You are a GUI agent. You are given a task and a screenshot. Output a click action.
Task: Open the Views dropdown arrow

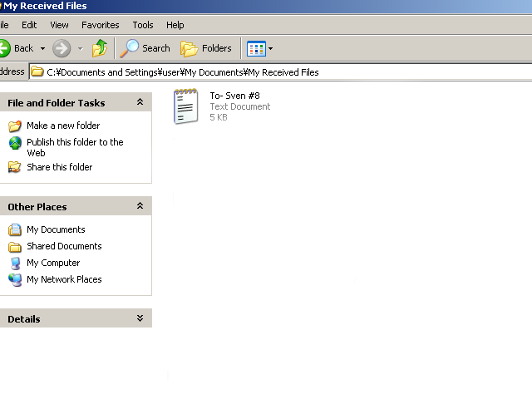(x=270, y=49)
